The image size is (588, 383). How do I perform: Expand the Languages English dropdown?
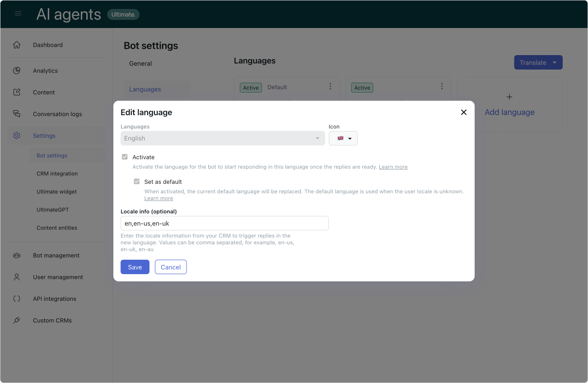click(223, 138)
